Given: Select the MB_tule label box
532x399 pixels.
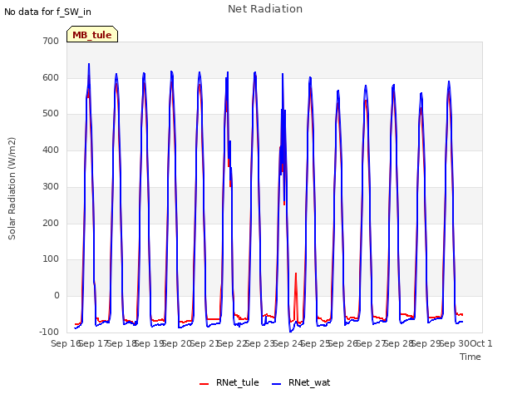Looking at the screenshot, I should coord(92,34).
